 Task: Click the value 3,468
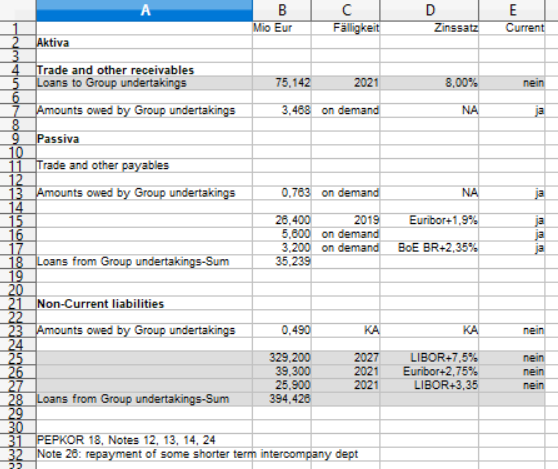click(x=282, y=111)
